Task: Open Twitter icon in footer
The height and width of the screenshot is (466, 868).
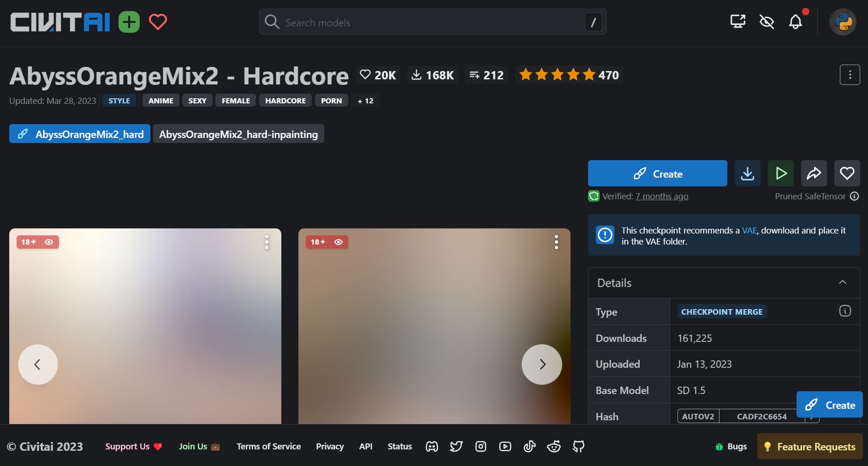Action: (456, 446)
